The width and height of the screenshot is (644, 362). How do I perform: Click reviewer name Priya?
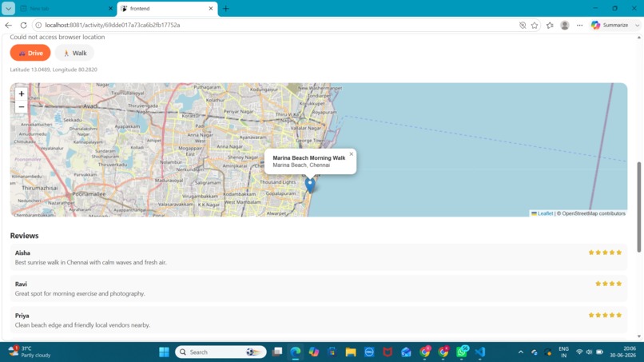click(22, 316)
